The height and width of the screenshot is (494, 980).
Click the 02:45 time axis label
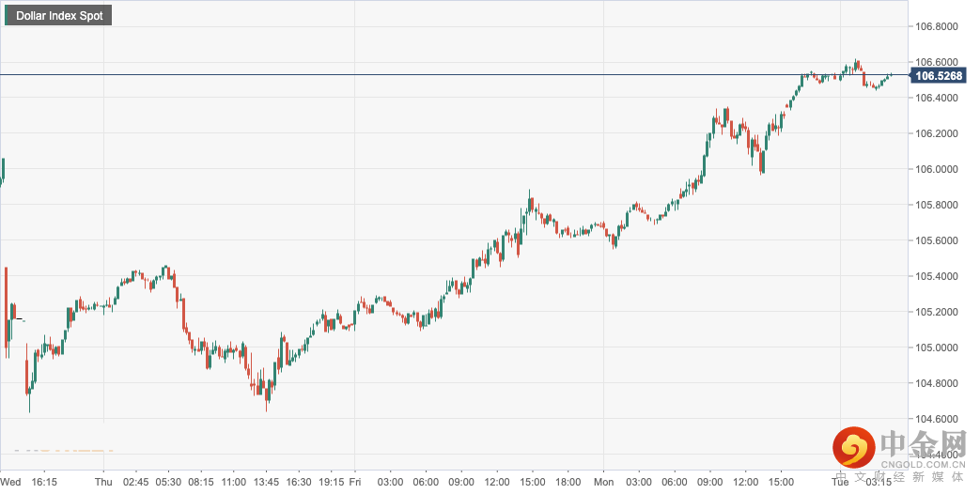coord(136,482)
